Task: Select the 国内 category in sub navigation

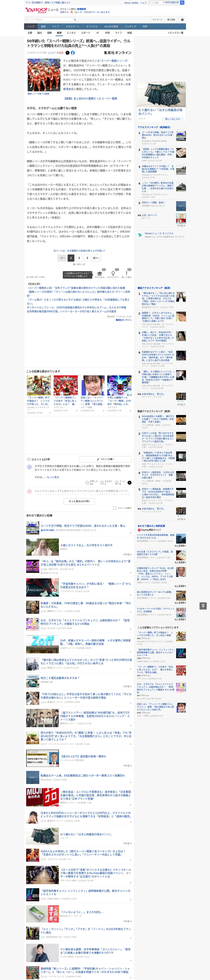Action: click(x=40, y=33)
